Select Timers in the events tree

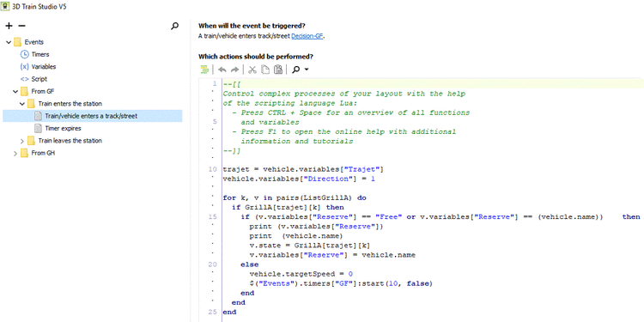[40, 54]
